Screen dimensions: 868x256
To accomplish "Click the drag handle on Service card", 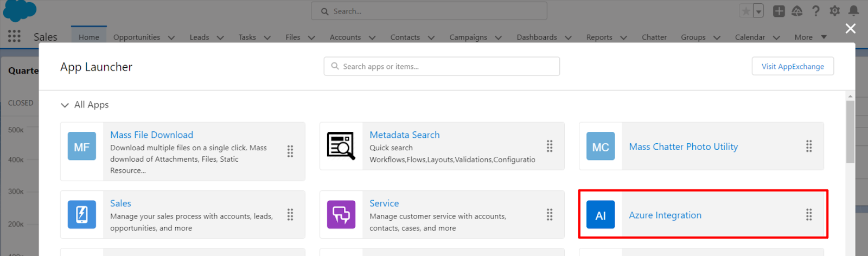I will coord(550,215).
